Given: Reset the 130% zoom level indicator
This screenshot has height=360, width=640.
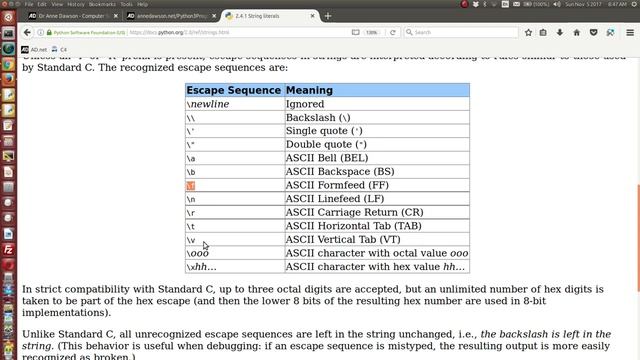Looking at the screenshot, I should (x=371, y=32).
